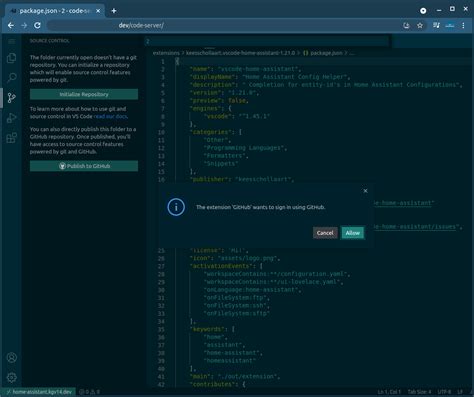The width and height of the screenshot is (474, 397).
Task: Click the 'Ln 1, Col 1' status item
Action: 389,392
